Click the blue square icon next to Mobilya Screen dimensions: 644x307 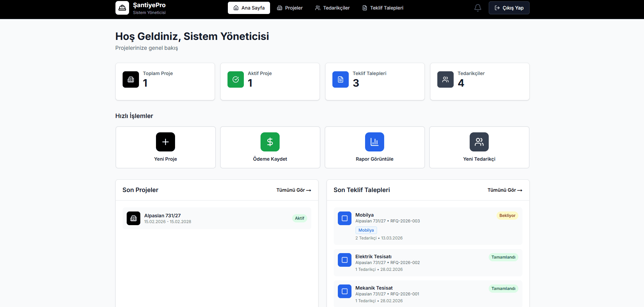click(345, 218)
